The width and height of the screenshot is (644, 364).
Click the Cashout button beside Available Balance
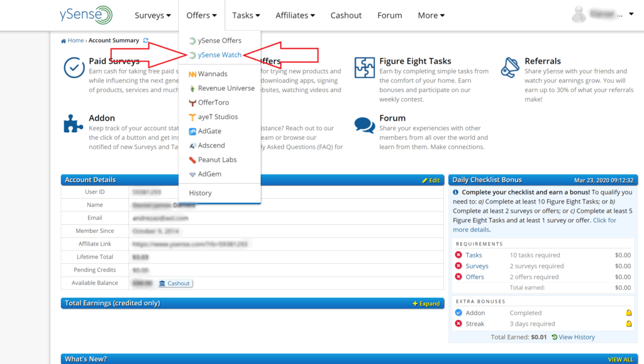pos(175,283)
